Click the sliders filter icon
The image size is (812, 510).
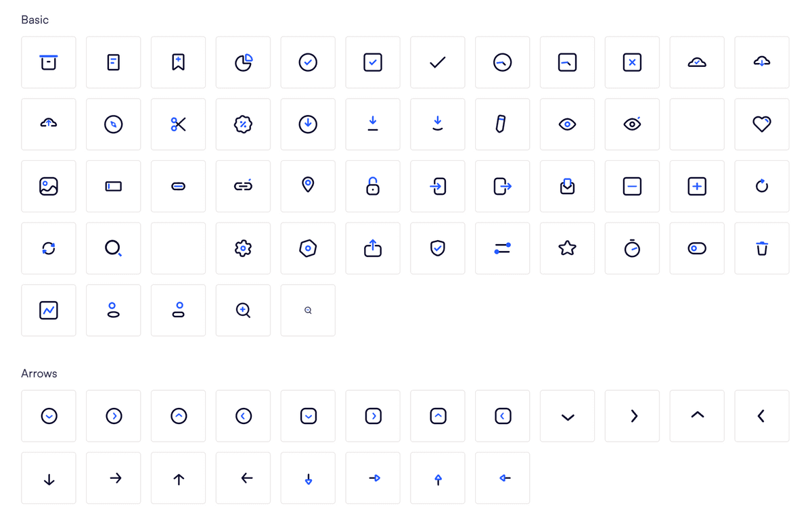pyautogui.click(x=503, y=248)
